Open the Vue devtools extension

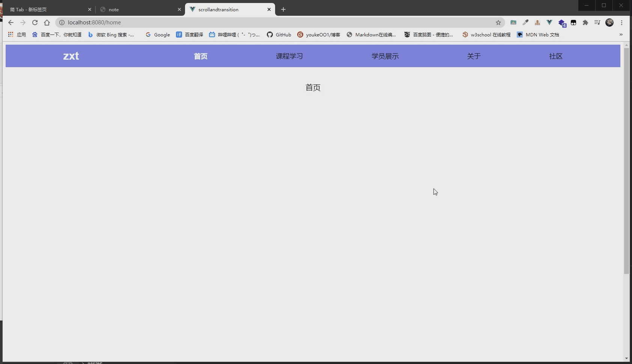tap(549, 23)
